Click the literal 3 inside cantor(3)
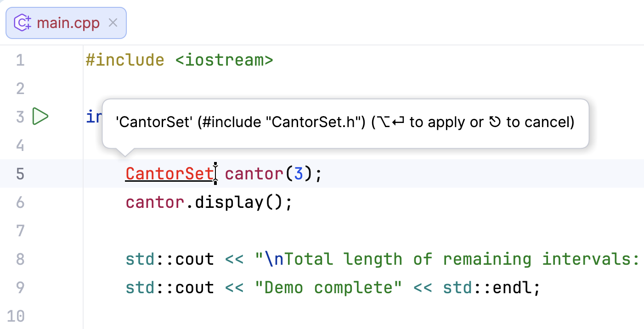 (x=299, y=173)
